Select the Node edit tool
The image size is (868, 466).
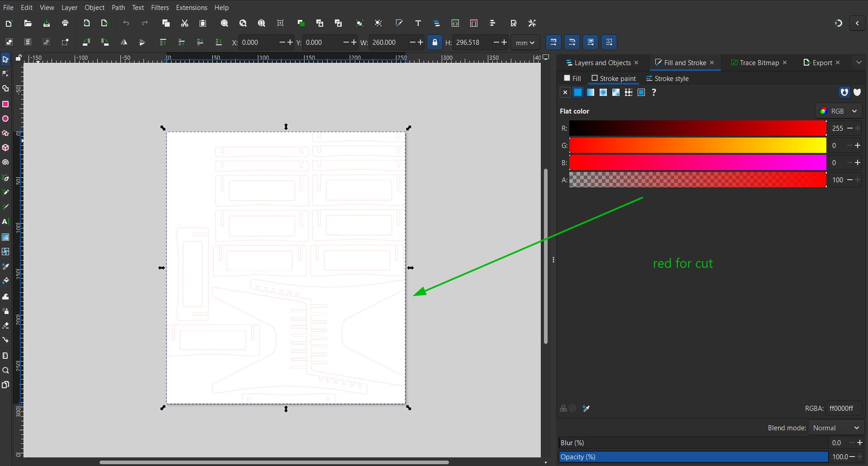[5, 74]
